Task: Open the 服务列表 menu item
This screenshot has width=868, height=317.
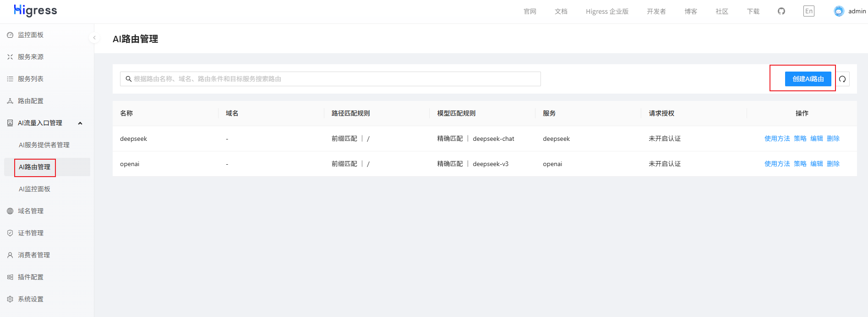Action: pos(31,79)
